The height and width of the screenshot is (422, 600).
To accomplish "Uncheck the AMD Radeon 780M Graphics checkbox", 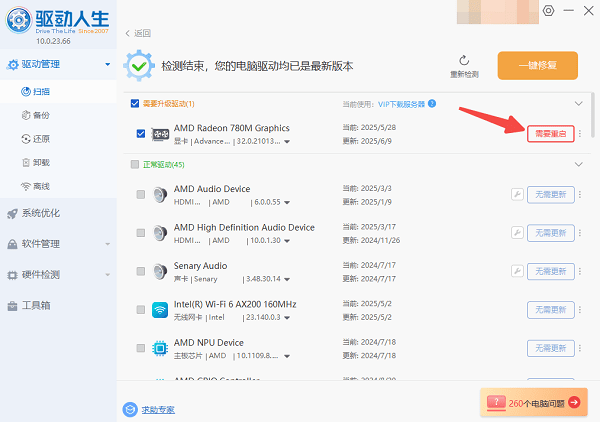I will point(141,134).
